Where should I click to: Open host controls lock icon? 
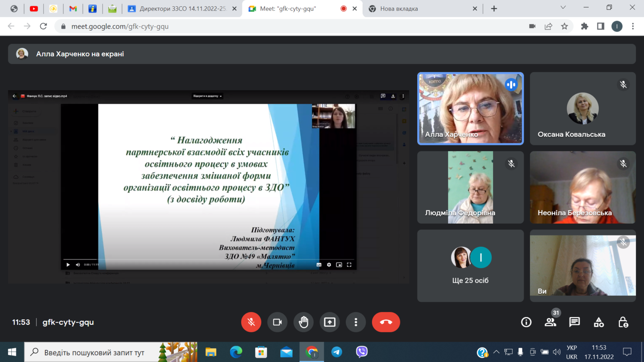[623, 322]
